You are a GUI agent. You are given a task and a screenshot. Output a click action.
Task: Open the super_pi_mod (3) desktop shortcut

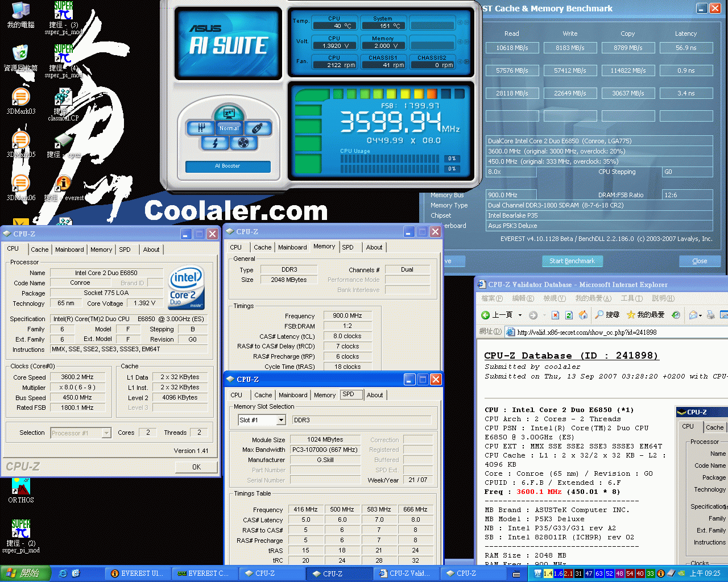tap(64, 17)
